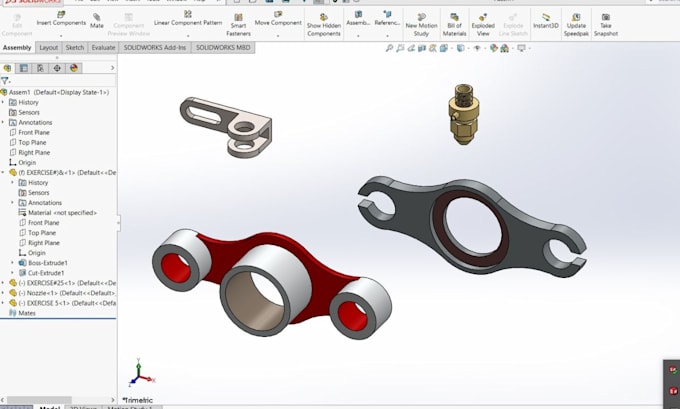680x409 pixels.
Task: Insert a Bill of Materials
Action: pos(454,25)
